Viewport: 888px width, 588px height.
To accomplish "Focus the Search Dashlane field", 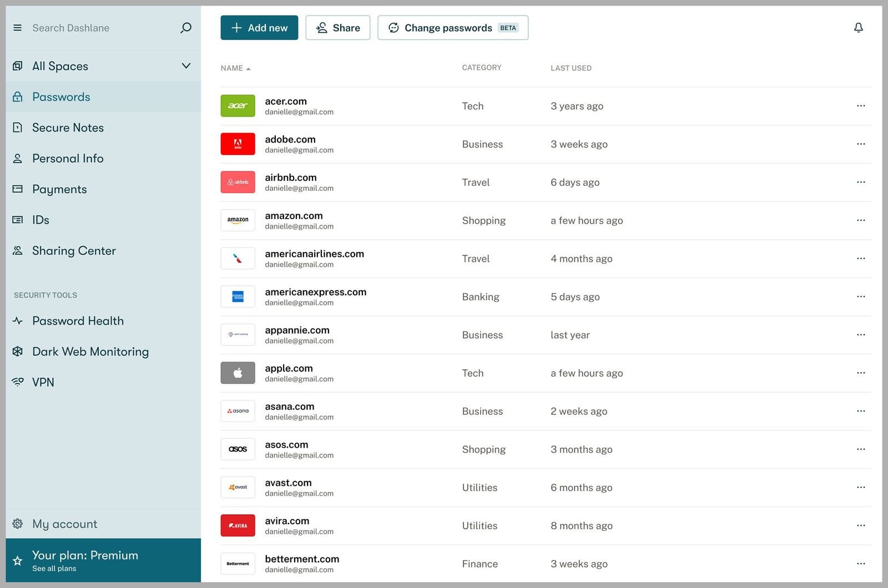I will pos(100,28).
